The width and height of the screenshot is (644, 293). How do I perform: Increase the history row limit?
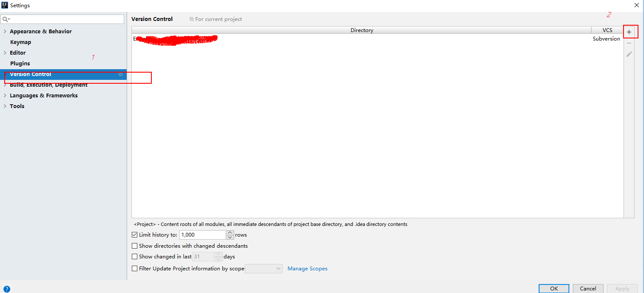[230, 233]
